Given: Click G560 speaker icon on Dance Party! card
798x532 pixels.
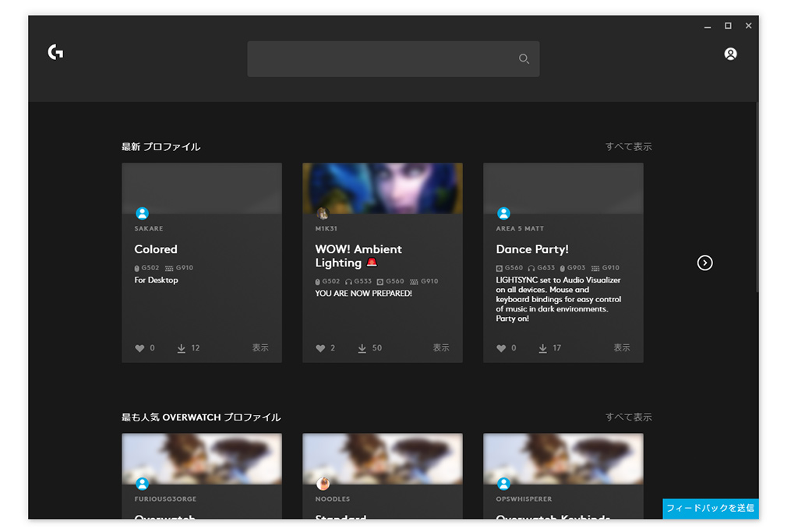Looking at the screenshot, I should (x=500, y=268).
